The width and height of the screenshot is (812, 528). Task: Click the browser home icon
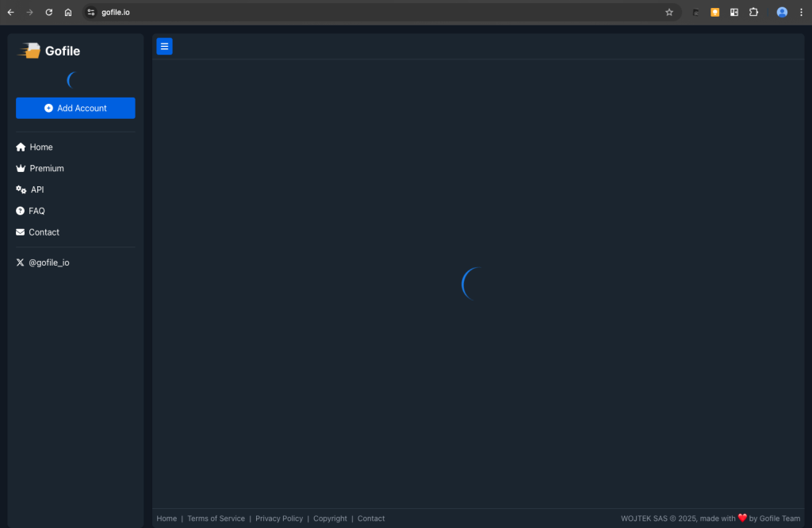point(68,13)
